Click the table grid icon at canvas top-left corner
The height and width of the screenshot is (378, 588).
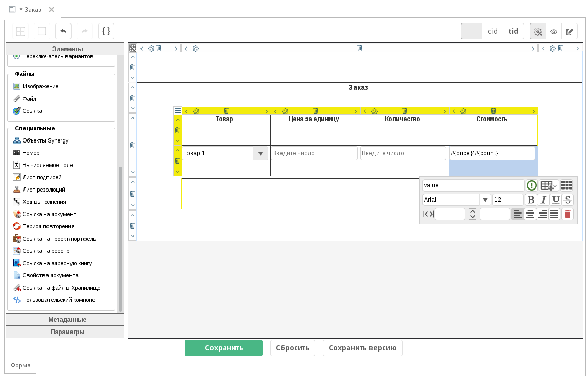pos(132,48)
